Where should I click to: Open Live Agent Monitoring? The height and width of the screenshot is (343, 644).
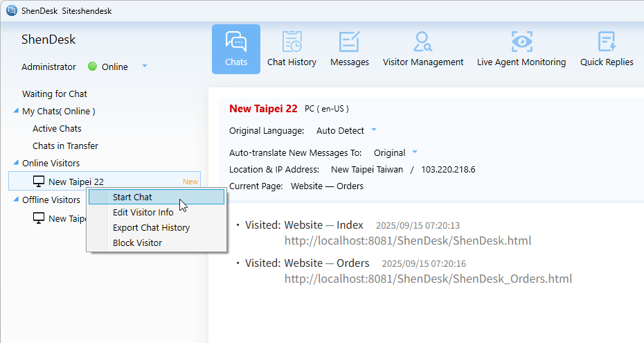[521, 49]
